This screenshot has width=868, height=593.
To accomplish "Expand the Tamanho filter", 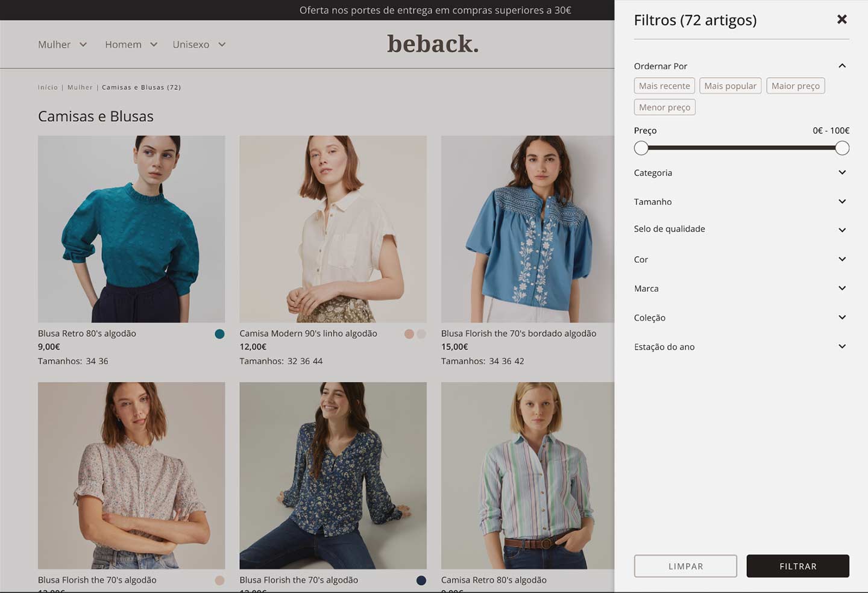I will tap(842, 202).
